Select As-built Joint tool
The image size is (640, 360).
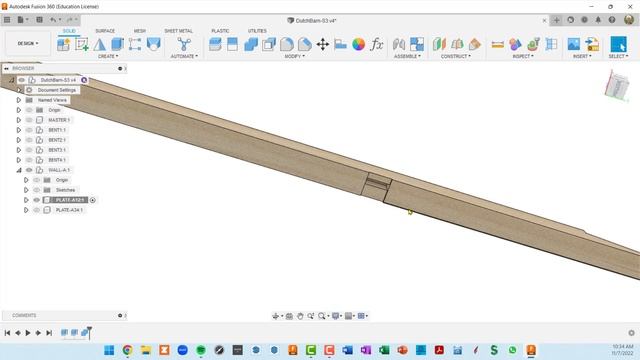click(417, 44)
